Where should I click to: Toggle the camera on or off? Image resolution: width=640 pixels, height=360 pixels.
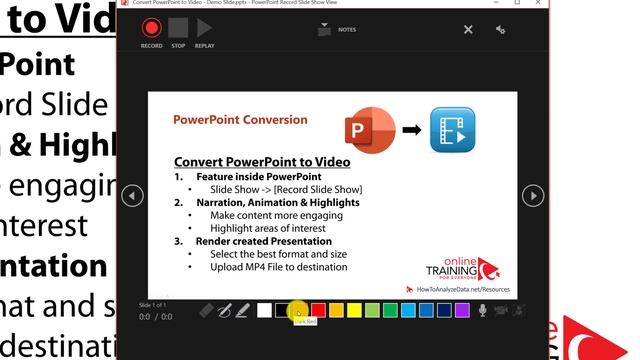pos(501,311)
